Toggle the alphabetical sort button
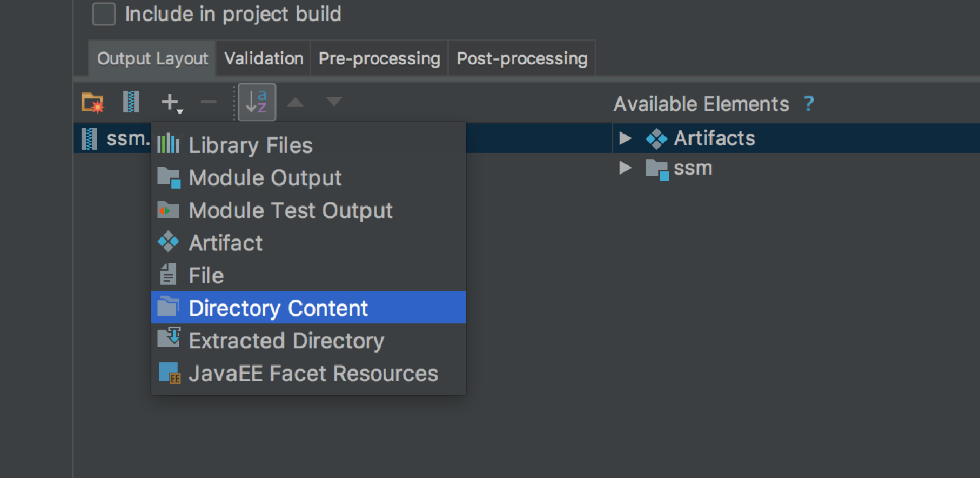The height and width of the screenshot is (478, 980). click(257, 102)
